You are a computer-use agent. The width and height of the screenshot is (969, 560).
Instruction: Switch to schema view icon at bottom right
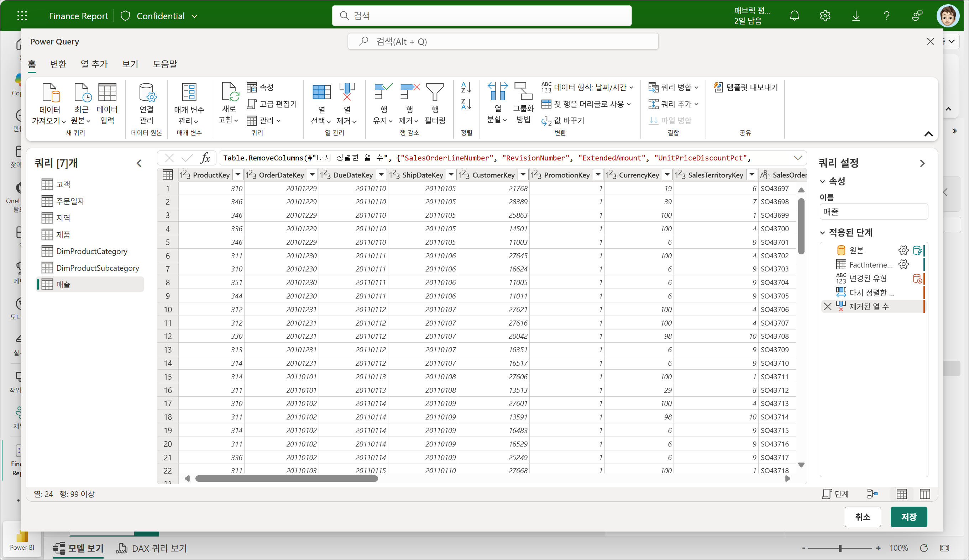pyautogui.click(x=925, y=494)
